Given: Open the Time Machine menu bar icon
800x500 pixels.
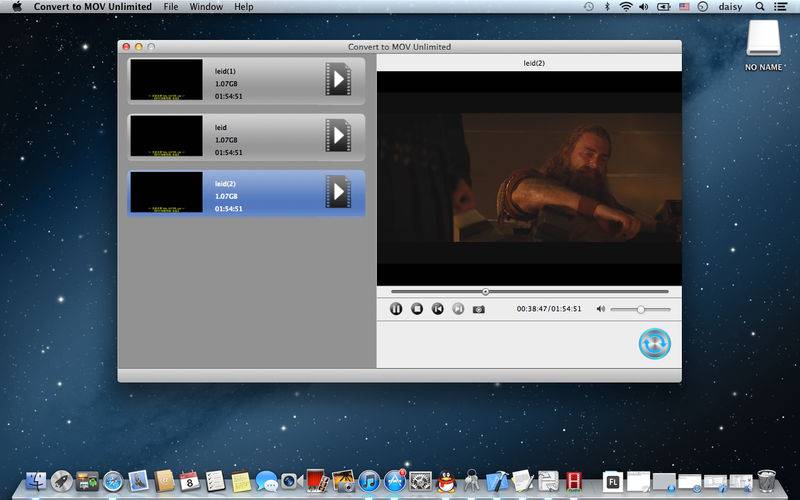Looking at the screenshot, I should (x=589, y=7).
